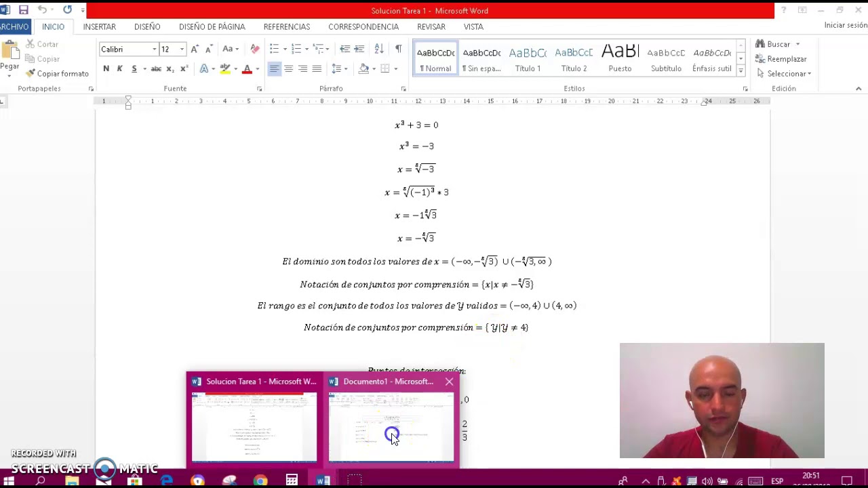This screenshot has height=488, width=868.
Task: Open the font size dropdown
Action: pos(182,49)
